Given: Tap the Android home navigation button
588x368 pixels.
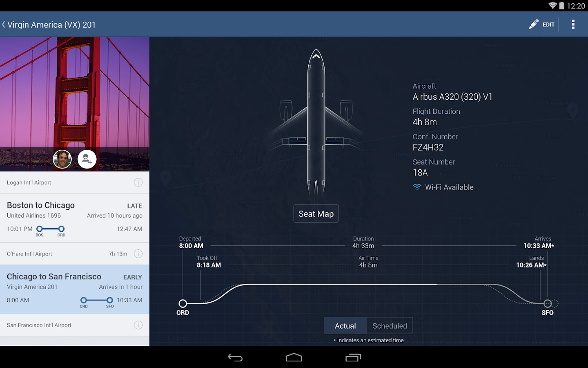Looking at the screenshot, I should coord(294,357).
